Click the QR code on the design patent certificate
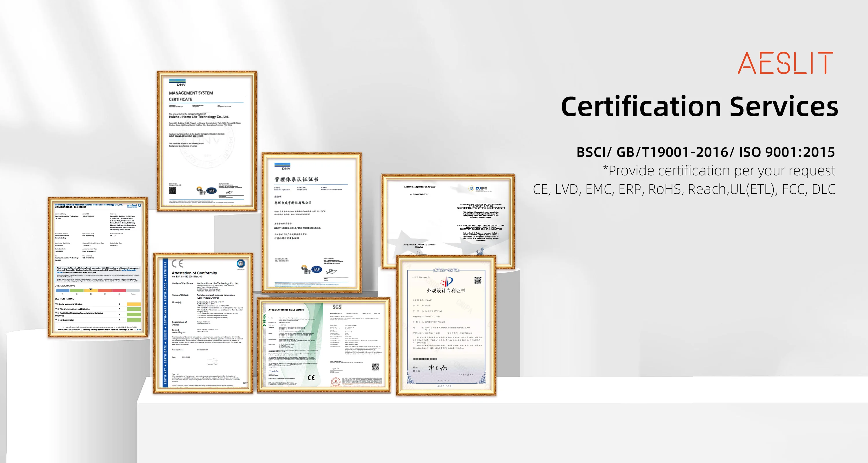This screenshot has width=868, height=463. coord(478,280)
